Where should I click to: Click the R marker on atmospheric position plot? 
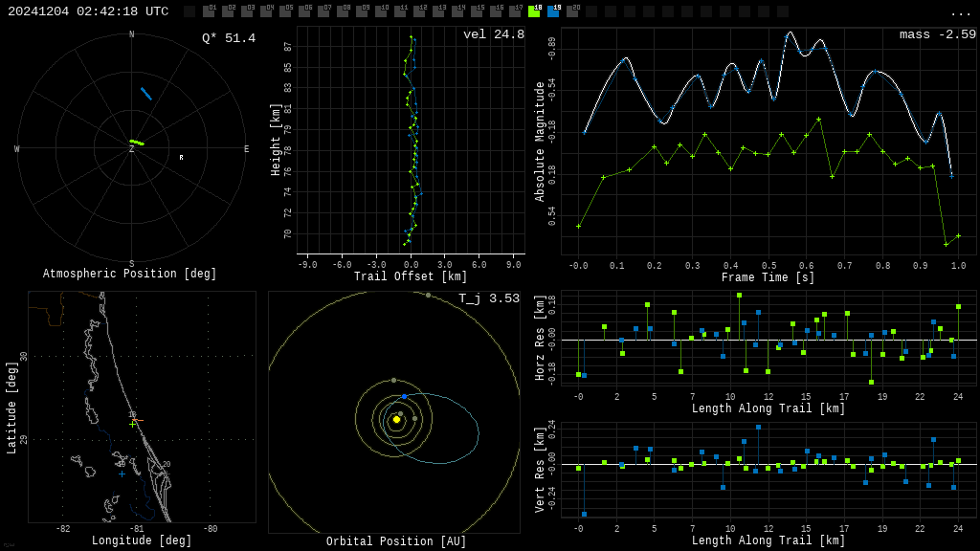click(181, 158)
